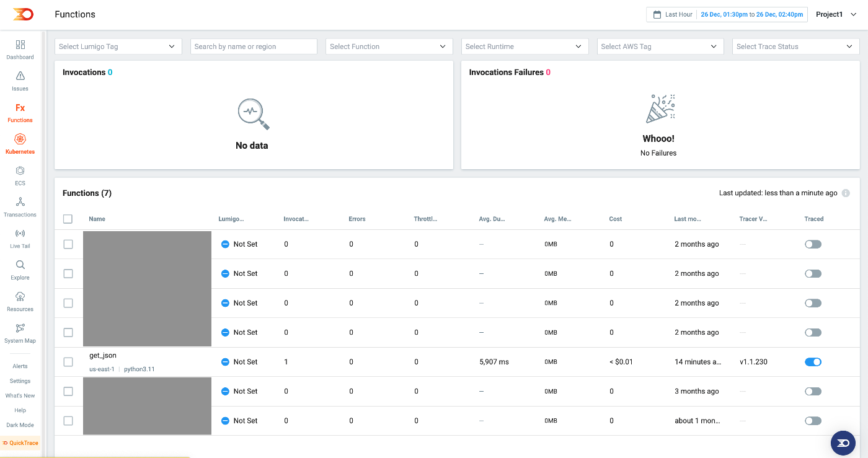Click the 5,907 ms duration value
868x458 pixels.
pos(494,362)
